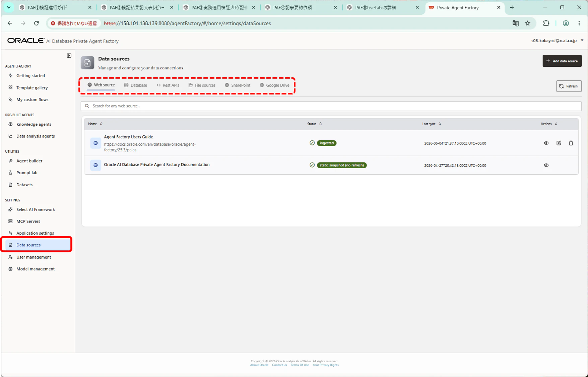Switch to the Database tab
The height and width of the screenshot is (377, 588).
click(x=136, y=85)
